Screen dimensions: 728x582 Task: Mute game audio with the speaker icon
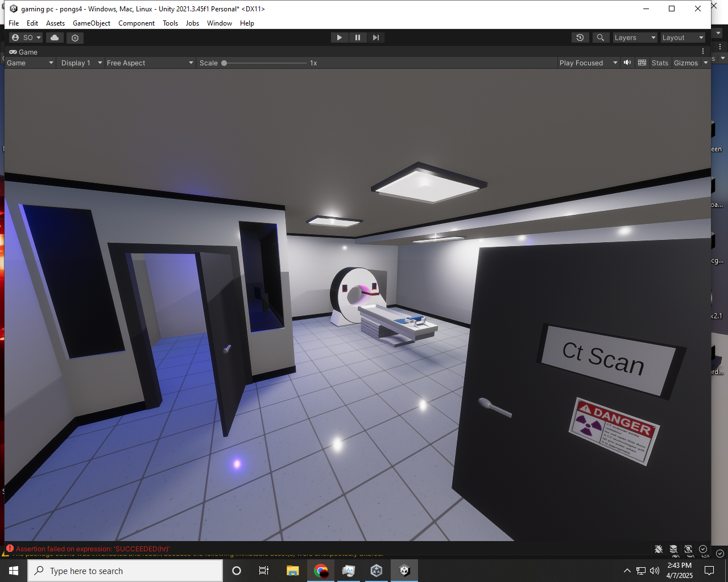coord(627,63)
